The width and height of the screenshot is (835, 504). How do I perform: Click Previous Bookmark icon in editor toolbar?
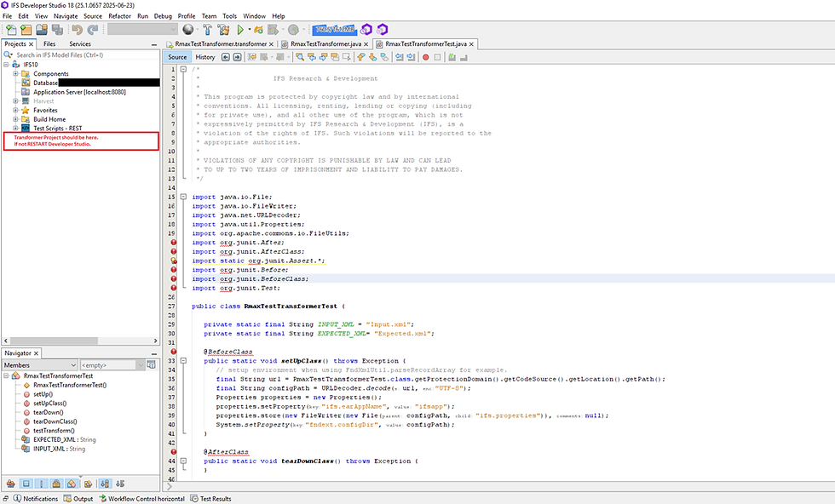[361, 57]
